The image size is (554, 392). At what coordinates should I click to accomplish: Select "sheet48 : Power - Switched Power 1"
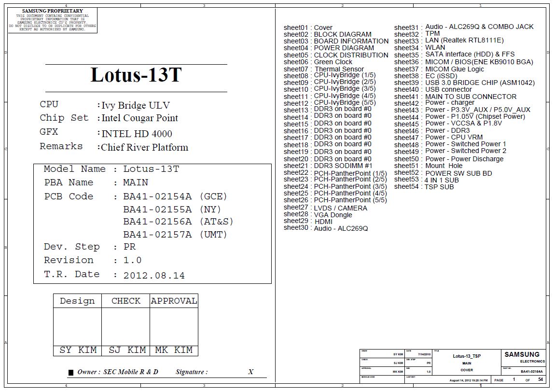point(450,144)
